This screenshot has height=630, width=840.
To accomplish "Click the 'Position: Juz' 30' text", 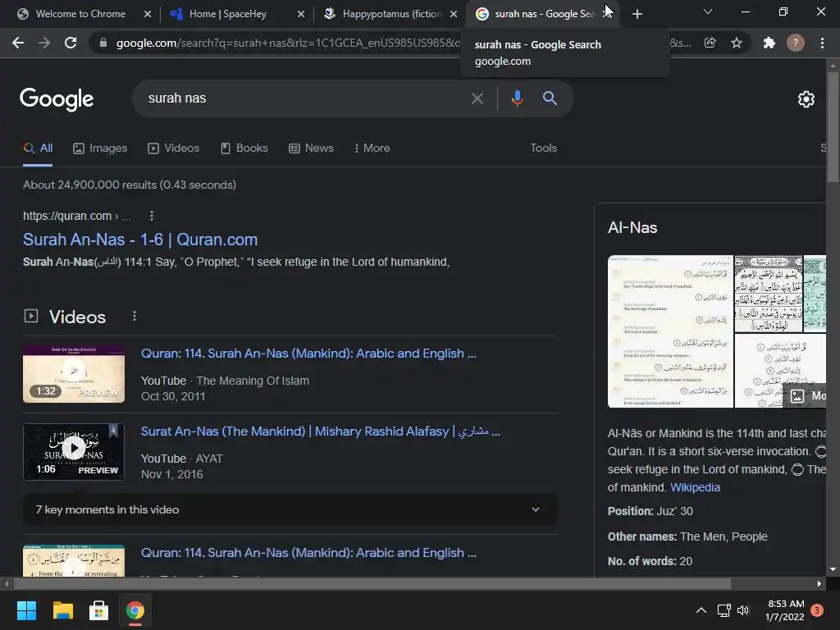I will tap(651, 511).
